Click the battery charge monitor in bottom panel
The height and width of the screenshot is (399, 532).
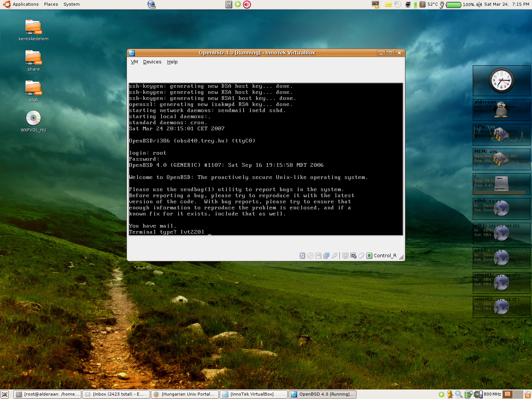pyautogui.click(x=469, y=394)
